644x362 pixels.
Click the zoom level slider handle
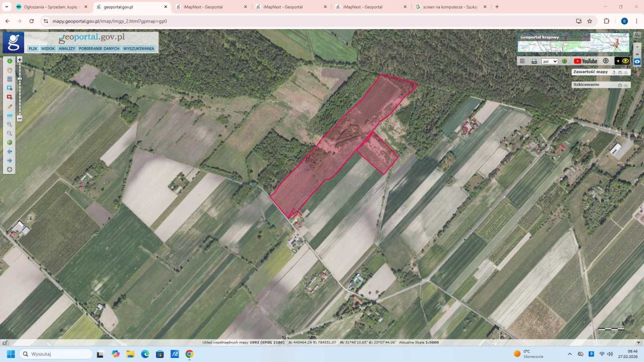[x=20, y=79]
